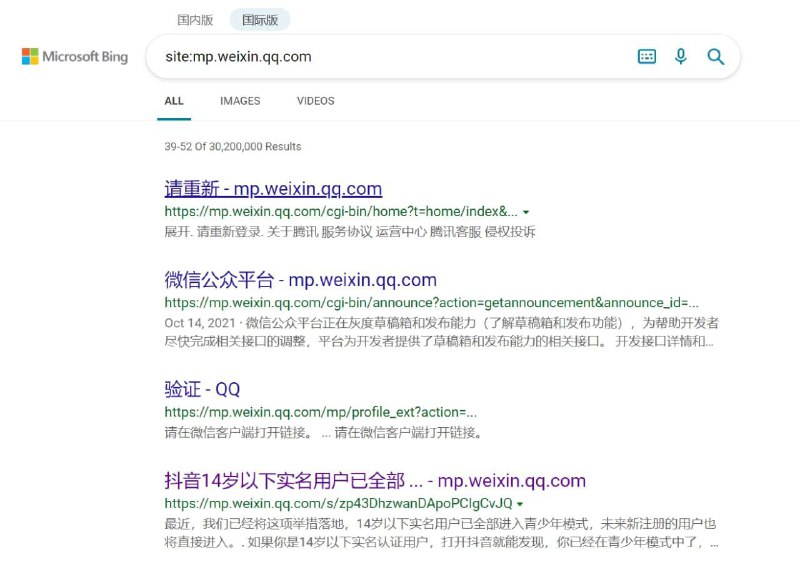
Task: Switch to the VIDEOS tab
Action: [x=316, y=101]
